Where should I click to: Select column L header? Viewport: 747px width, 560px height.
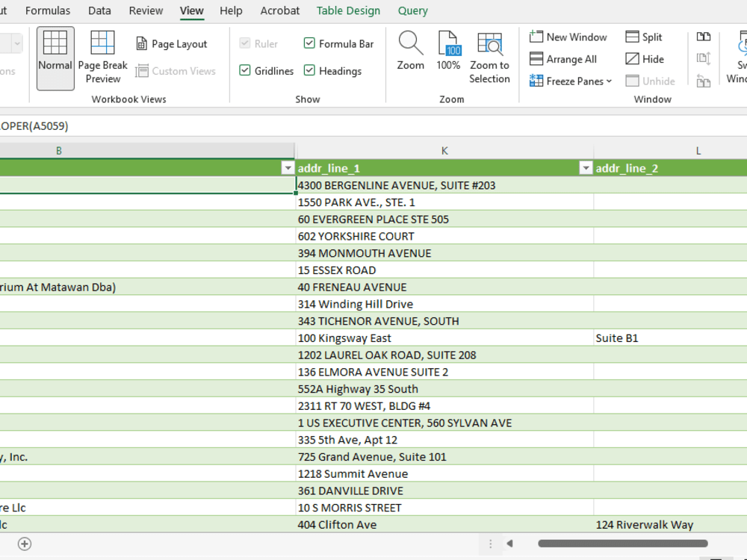[x=670, y=151]
